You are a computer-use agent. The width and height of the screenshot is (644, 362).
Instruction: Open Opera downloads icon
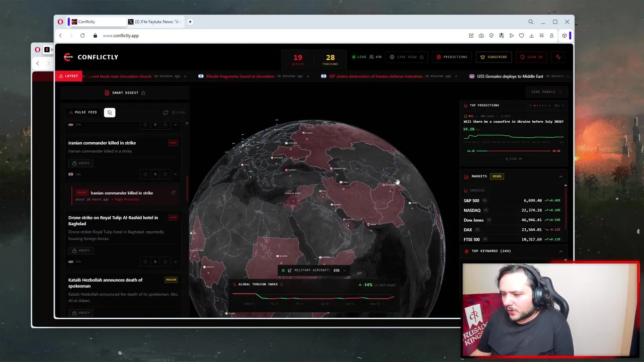531,36
